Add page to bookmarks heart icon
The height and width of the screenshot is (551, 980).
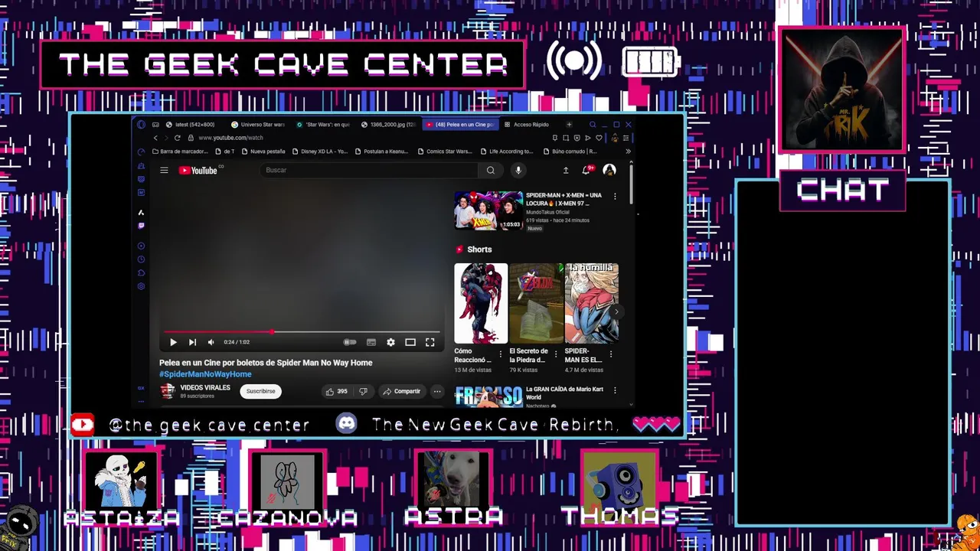pos(599,138)
